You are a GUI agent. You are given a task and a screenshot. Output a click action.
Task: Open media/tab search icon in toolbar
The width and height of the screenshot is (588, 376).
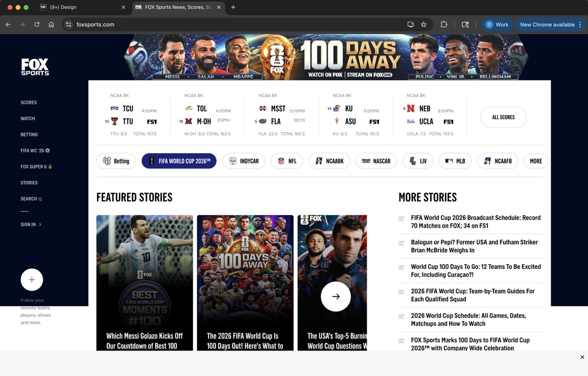point(465,25)
